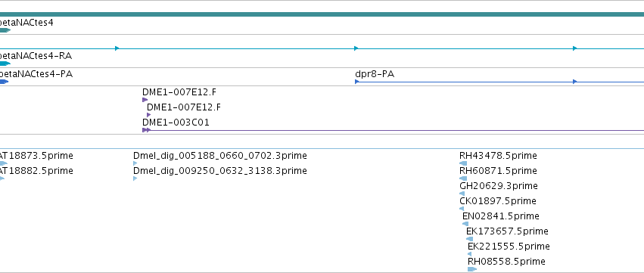This screenshot has width=644, height=273.
Task: Select the first DME1-007E12.F purple arrow
Action: tap(145, 100)
